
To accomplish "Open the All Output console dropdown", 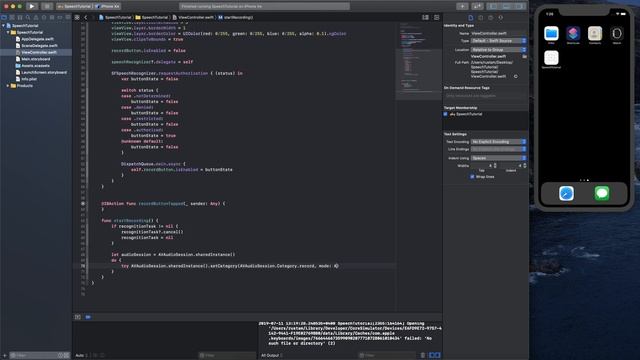I will point(271,356).
